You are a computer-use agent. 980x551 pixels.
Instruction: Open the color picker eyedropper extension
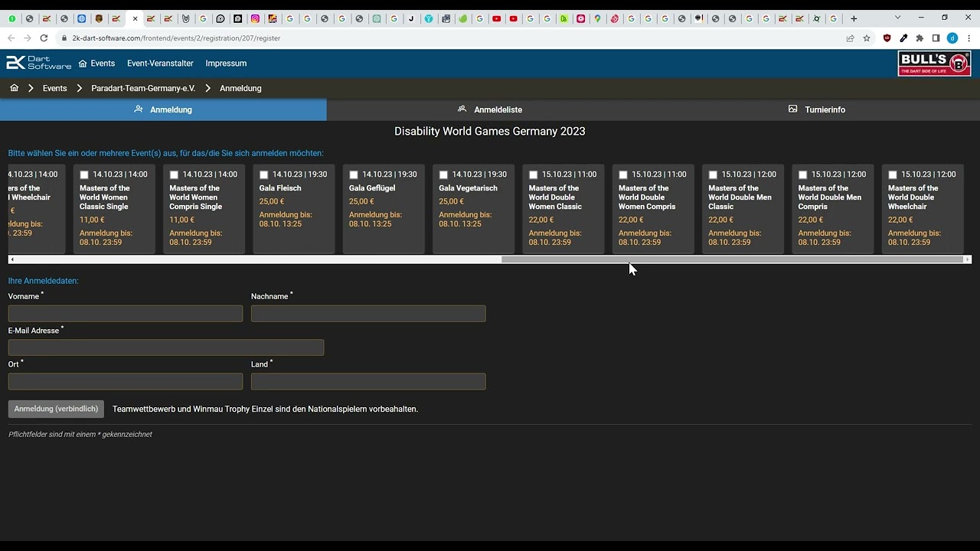tap(903, 38)
